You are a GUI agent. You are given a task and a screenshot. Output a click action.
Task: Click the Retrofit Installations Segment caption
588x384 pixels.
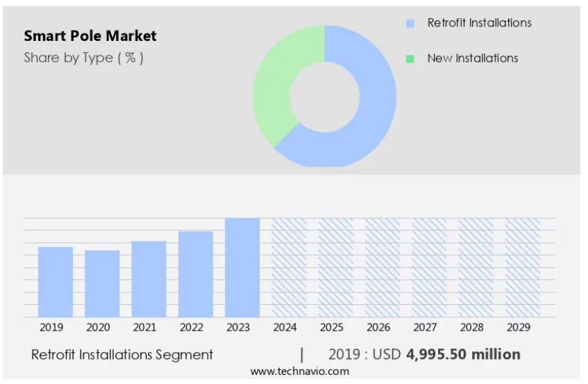pyautogui.click(x=122, y=355)
